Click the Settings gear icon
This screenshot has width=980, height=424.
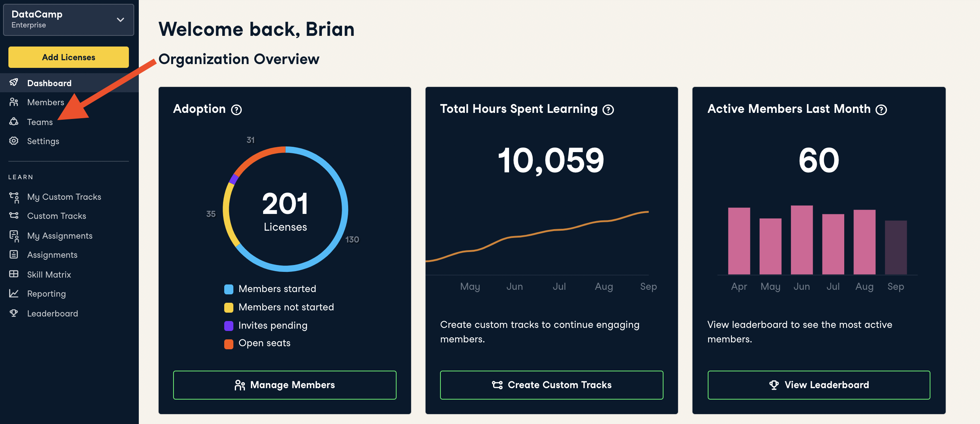14,141
